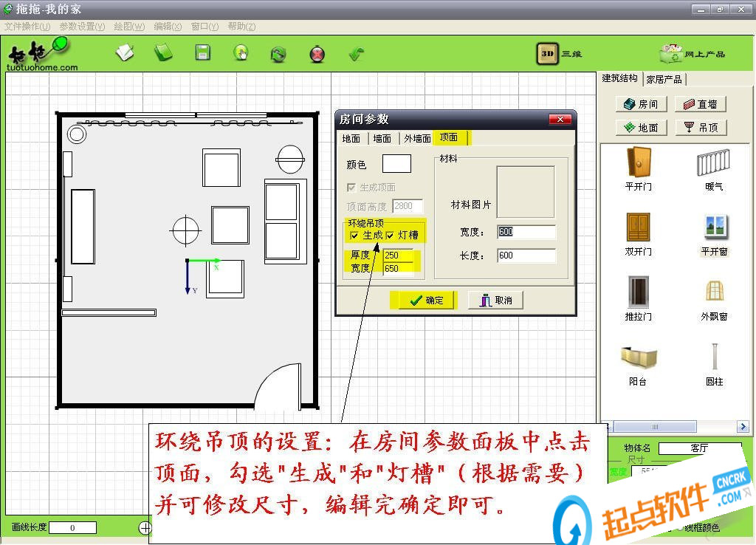Select the 外飘窗 bay window item

coord(715,300)
